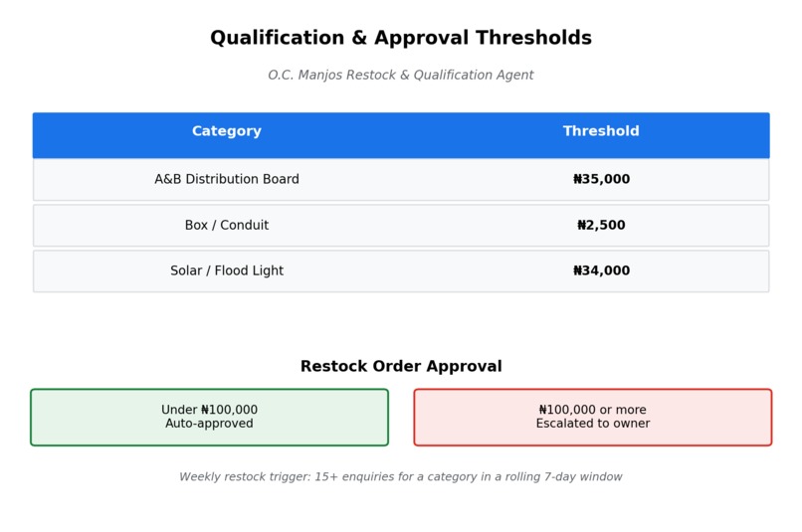
Task: Click the ₦35,000 threshold value
Action: click(601, 179)
